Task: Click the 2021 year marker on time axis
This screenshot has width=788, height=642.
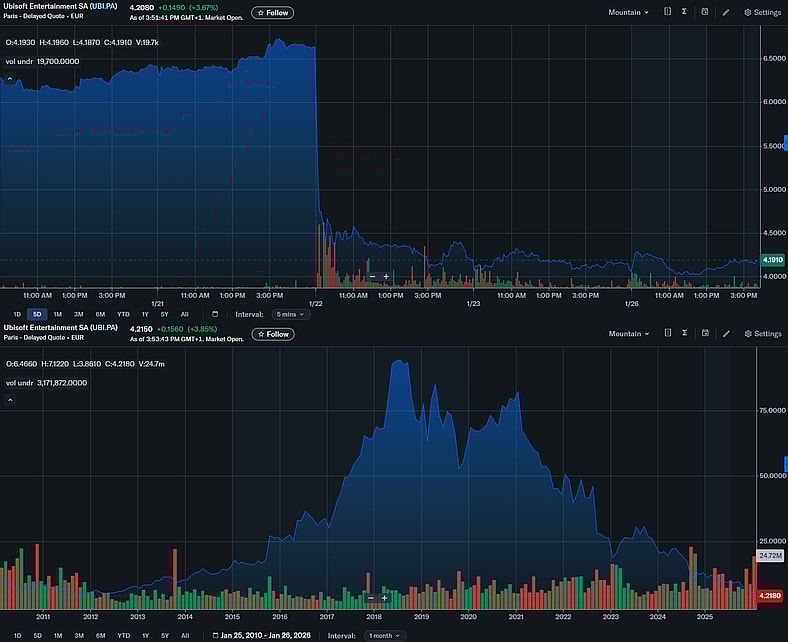Action: [x=516, y=617]
